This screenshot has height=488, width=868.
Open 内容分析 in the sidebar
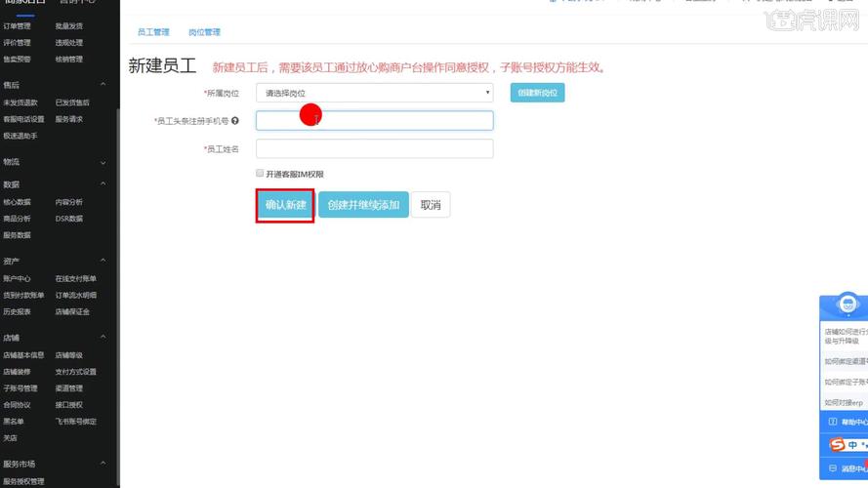coord(69,202)
